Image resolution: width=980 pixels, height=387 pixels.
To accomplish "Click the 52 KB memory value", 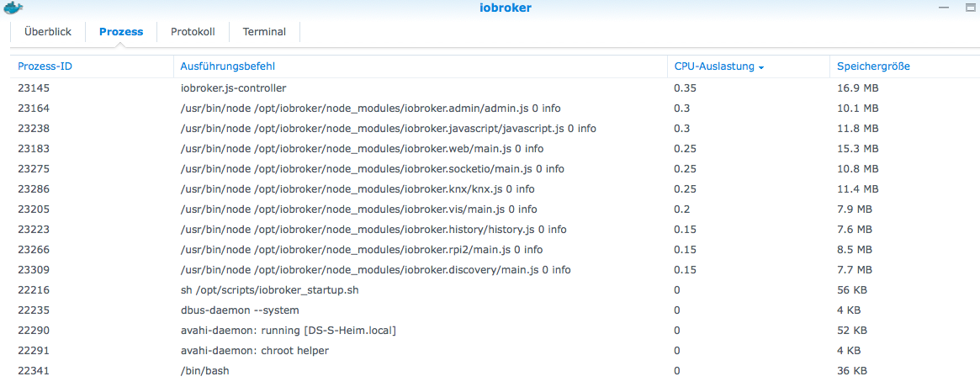I will point(852,330).
